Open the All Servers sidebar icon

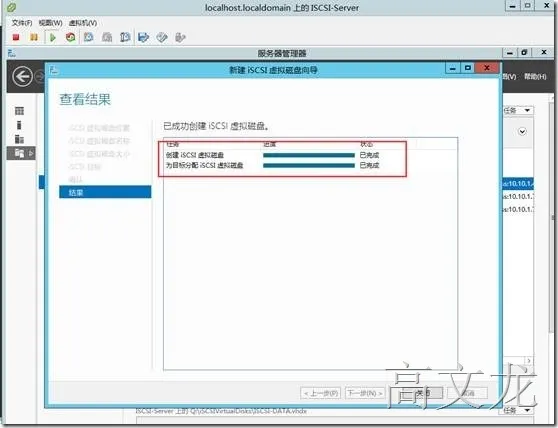(x=19, y=139)
